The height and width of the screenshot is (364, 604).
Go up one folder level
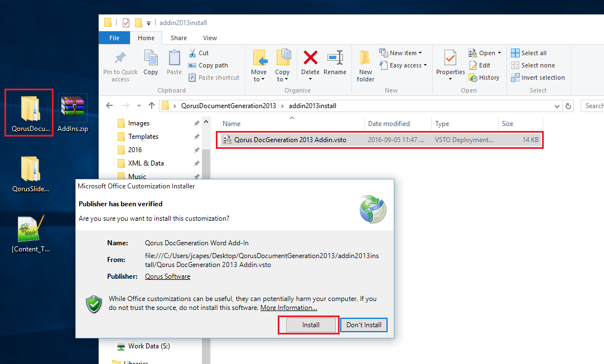click(x=152, y=105)
